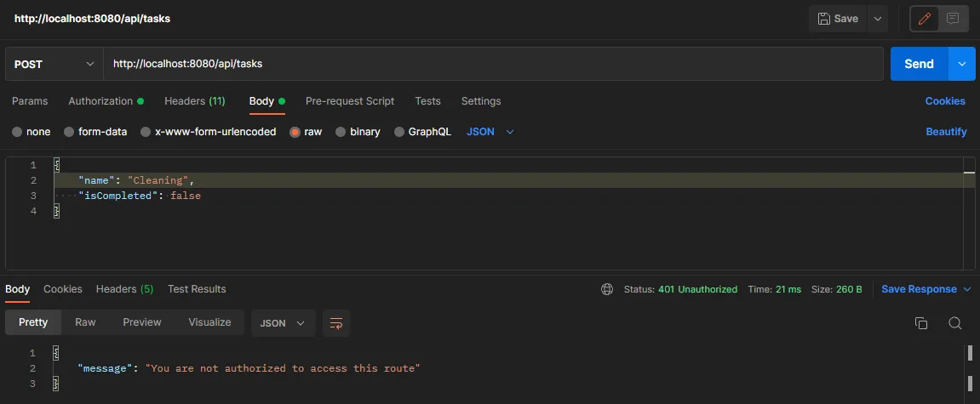980x404 pixels.
Task: Choose the binary body type
Action: (x=341, y=132)
